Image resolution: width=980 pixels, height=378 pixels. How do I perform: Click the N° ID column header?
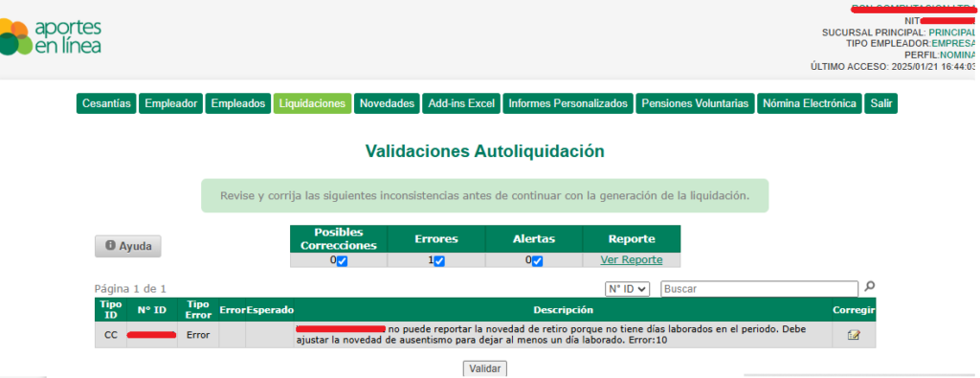[152, 310]
